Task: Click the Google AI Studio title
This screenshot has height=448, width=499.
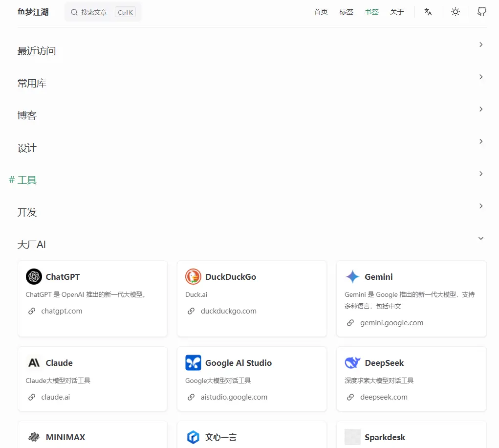Action: pos(239,363)
